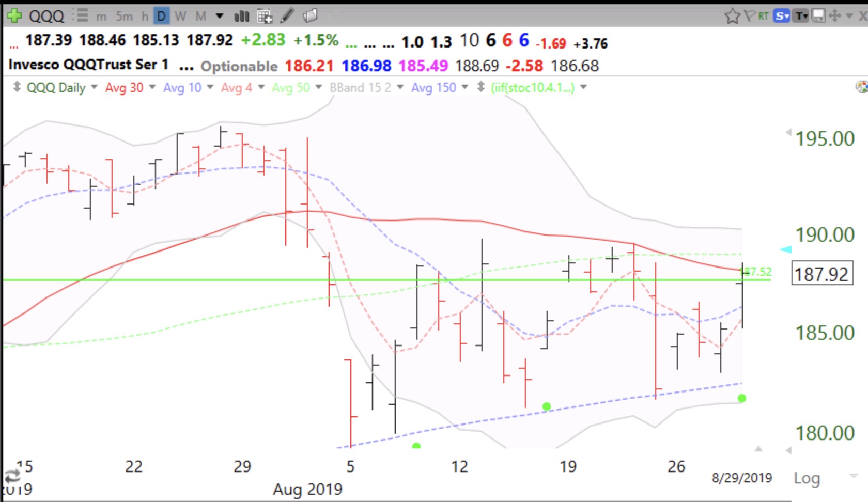Click the red 186.21 Avg 30 value
The height and width of the screenshot is (502, 868).
pos(309,66)
